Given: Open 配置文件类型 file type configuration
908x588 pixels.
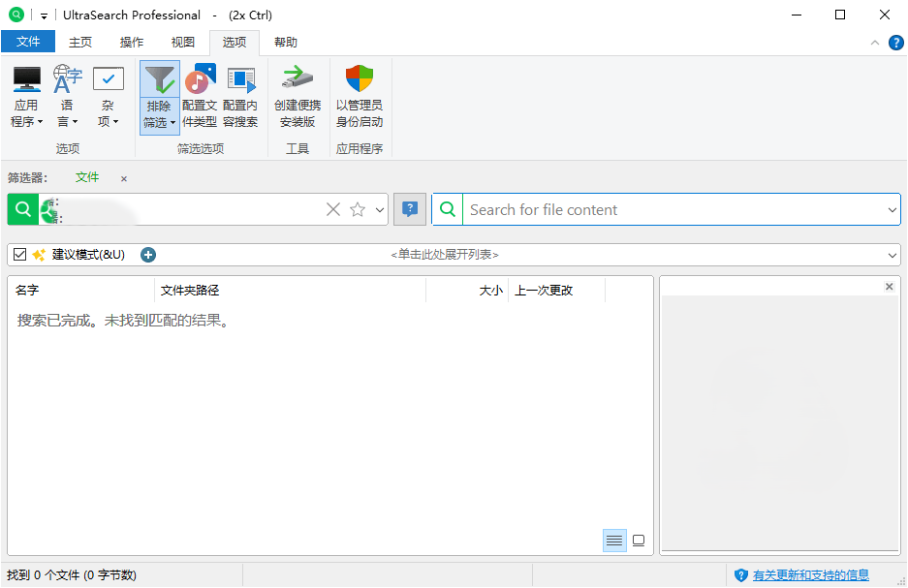Looking at the screenshot, I should (x=200, y=97).
